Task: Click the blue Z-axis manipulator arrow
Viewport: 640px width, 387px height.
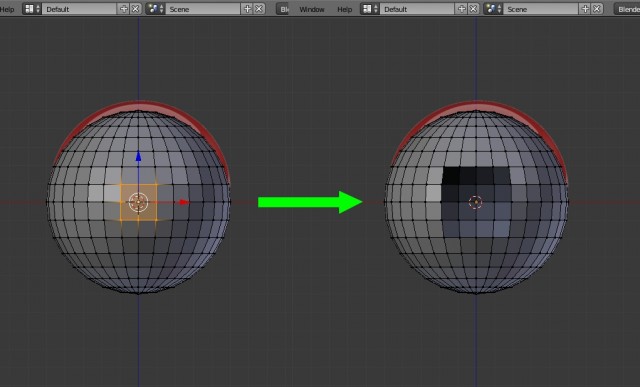Action: (138, 156)
